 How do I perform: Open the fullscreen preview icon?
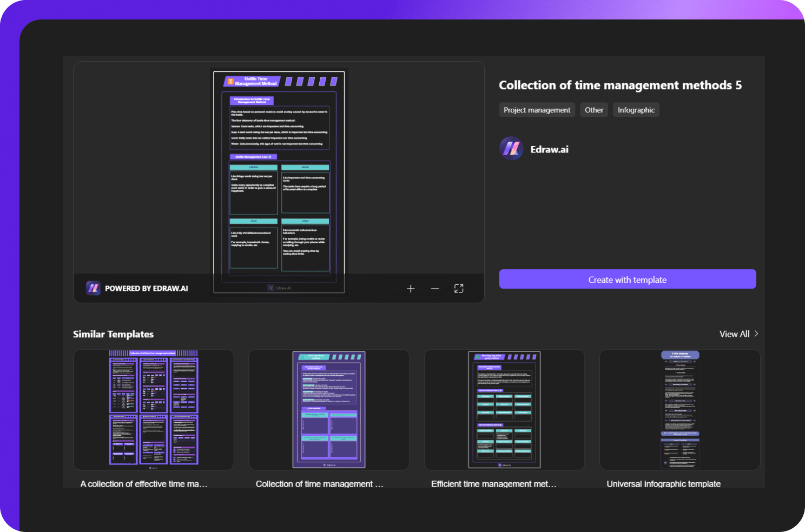[459, 289]
